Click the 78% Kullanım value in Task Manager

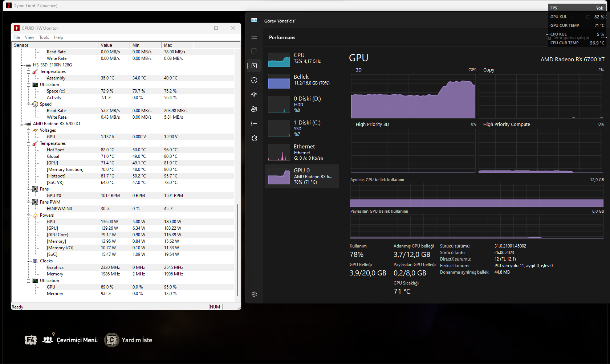(x=357, y=255)
